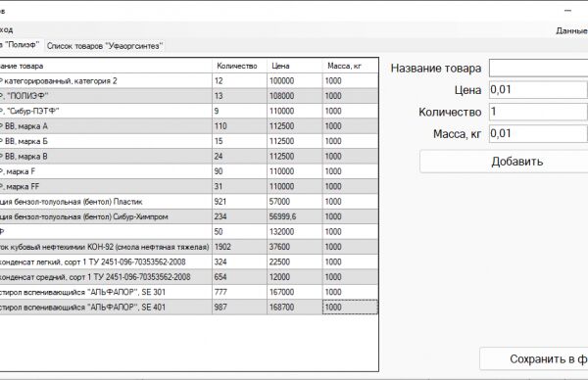The width and height of the screenshot is (588, 380).
Task: Click price cell 167000
Action: coord(294,292)
